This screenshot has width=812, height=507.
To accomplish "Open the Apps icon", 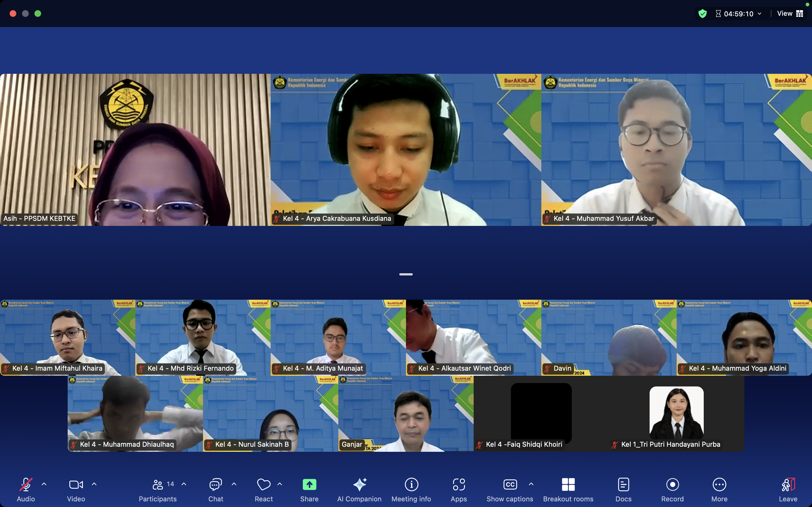I will point(459,484).
